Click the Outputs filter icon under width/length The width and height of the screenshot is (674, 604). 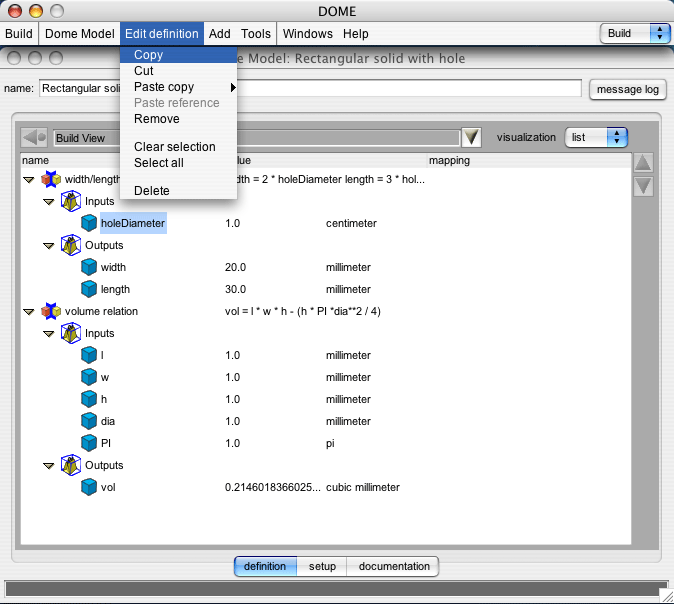pyautogui.click(x=71, y=245)
